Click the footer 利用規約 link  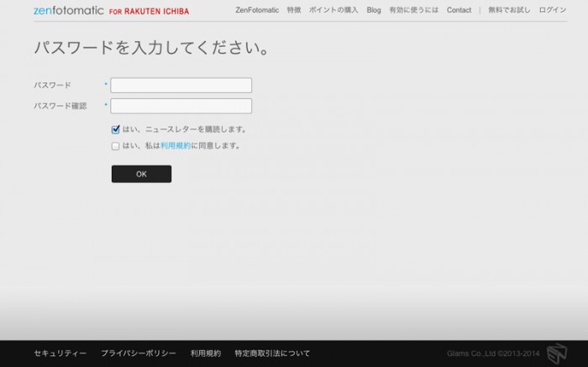(x=206, y=354)
